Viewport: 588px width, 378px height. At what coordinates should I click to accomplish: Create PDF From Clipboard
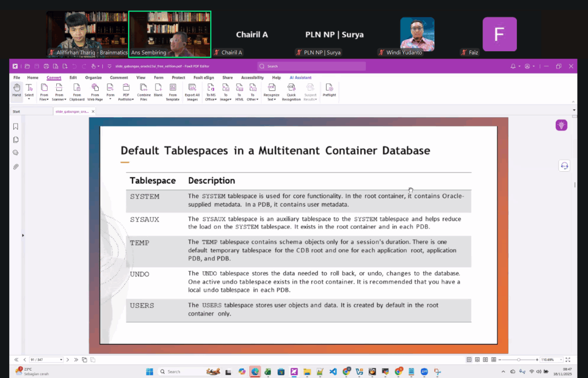(x=77, y=91)
